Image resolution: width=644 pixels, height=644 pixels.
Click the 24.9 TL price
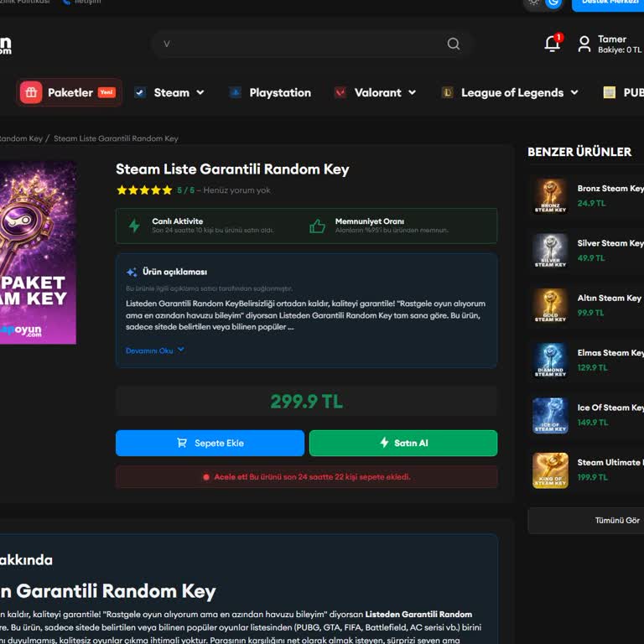pos(591,203)
